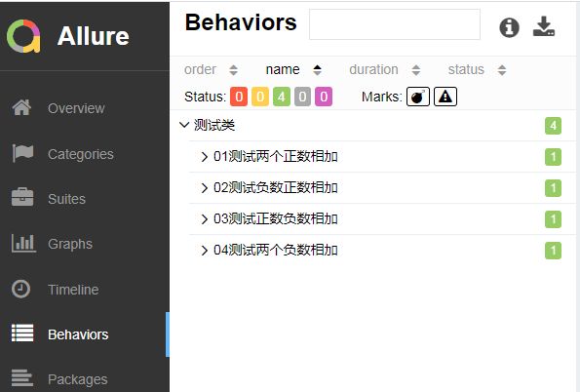The image size is (580, 392).
Task: Collapse the 测试类 tree node chevron
Action: 184,125
